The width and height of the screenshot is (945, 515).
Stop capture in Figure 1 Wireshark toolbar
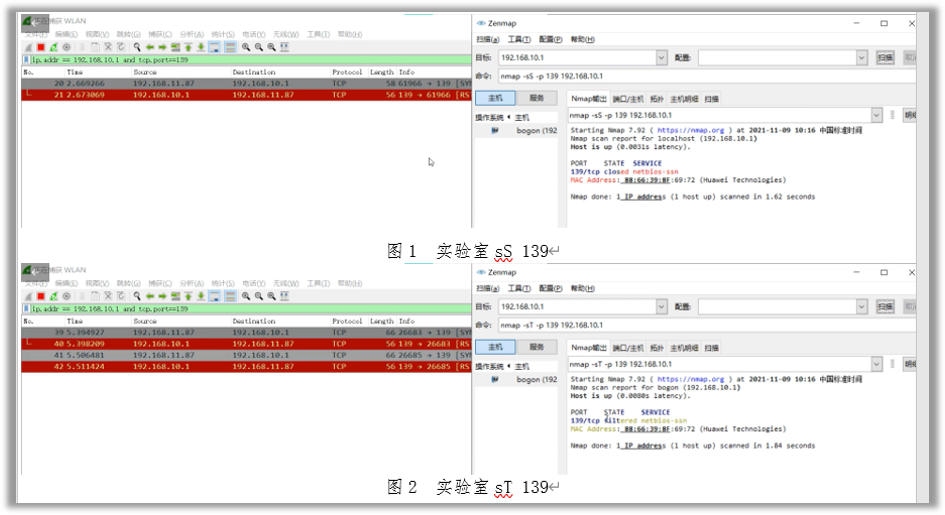click(x=41, y=47)
